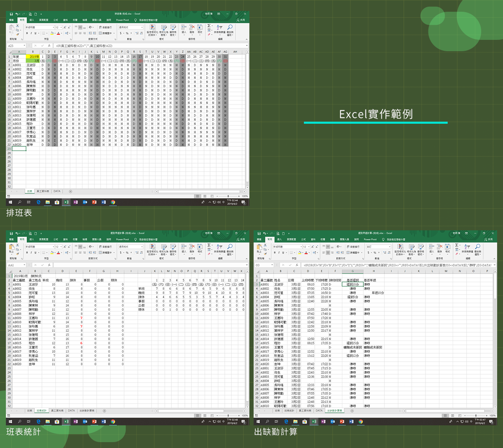Toggle Underline in the top Excel window ribbon
This screenshot has height=448, width=503.
pyautogui.click(x=35, y=33)
